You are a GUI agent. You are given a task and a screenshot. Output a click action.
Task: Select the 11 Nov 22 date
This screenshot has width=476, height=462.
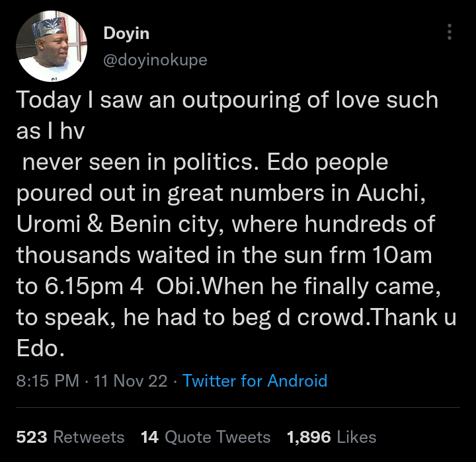pos(130,381)
